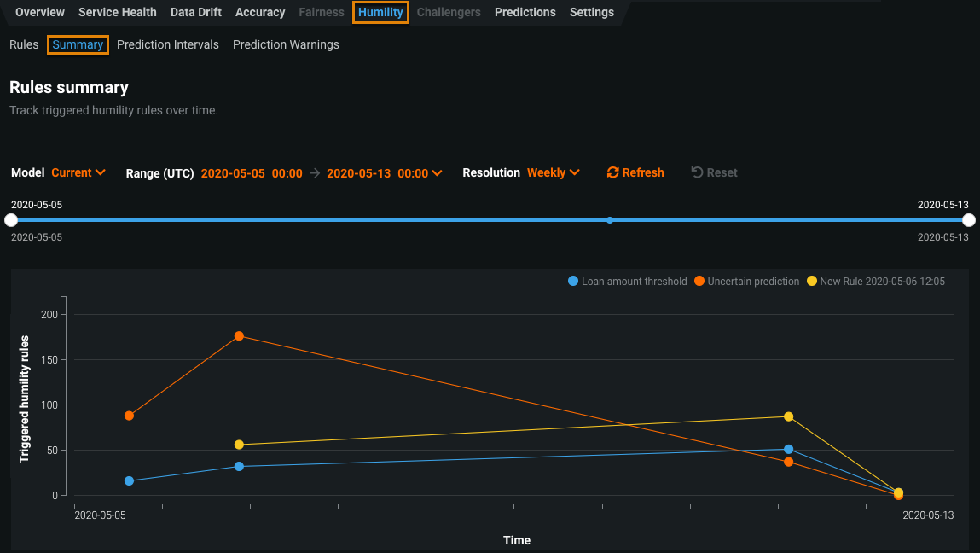Screen dimensions: 980x553
Task: Click the start date 2020-05-05 in range
Action: (x=228, y=173)
